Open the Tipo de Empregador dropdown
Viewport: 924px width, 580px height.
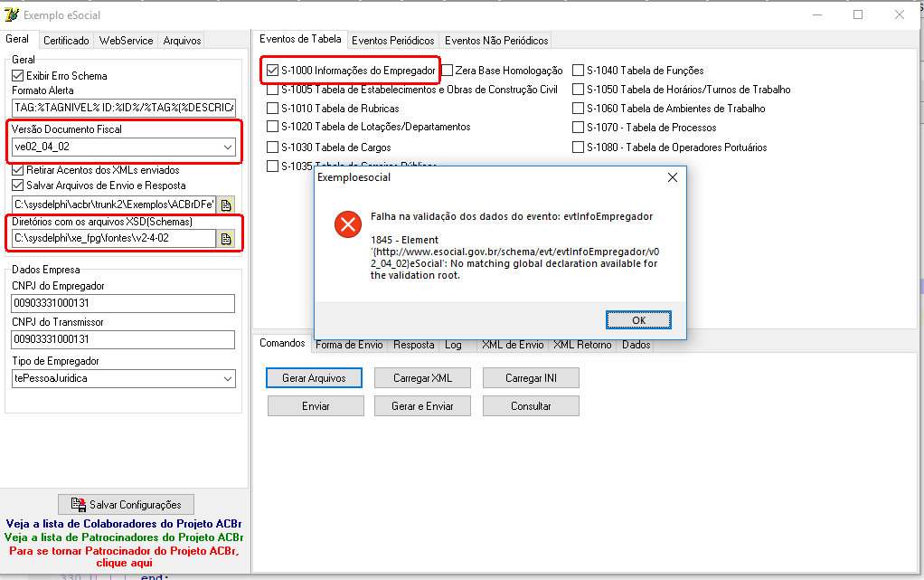point(228,379)
